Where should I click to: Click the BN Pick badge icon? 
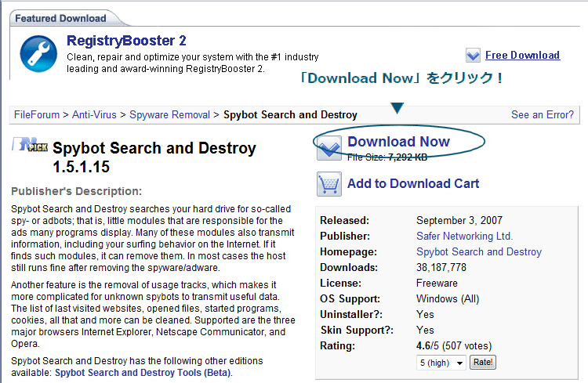30,144
